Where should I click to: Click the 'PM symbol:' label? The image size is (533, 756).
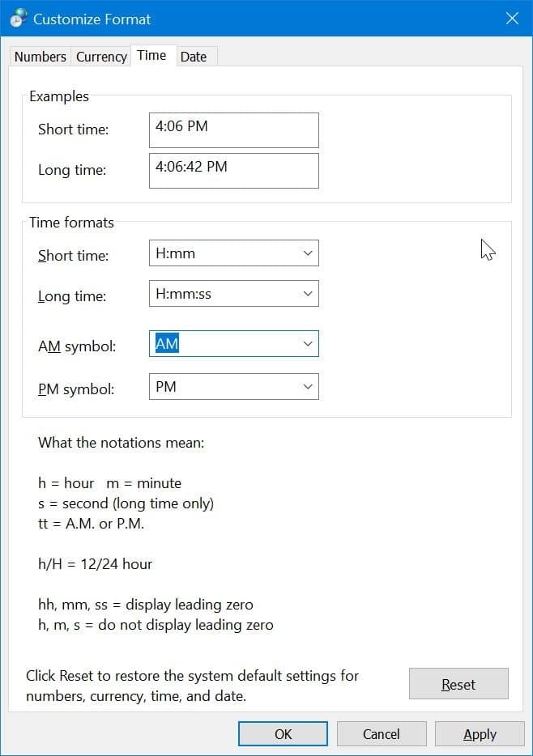tap(76, 389)
